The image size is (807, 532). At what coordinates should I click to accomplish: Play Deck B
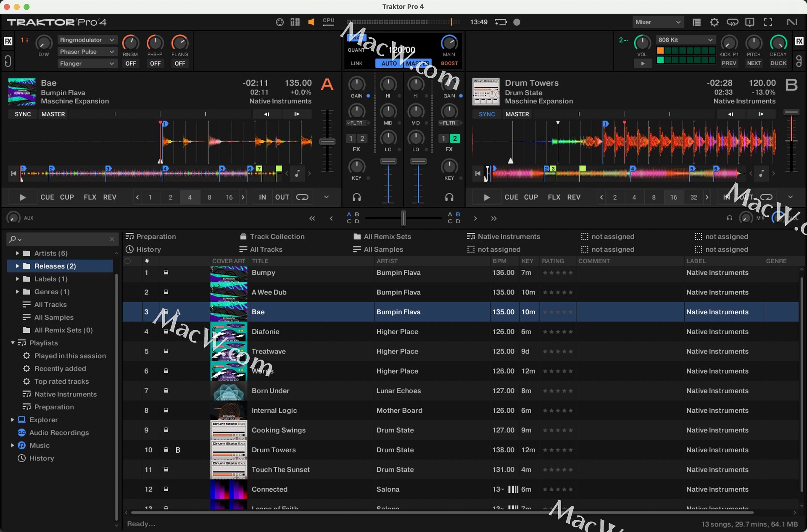pos(487,197)
